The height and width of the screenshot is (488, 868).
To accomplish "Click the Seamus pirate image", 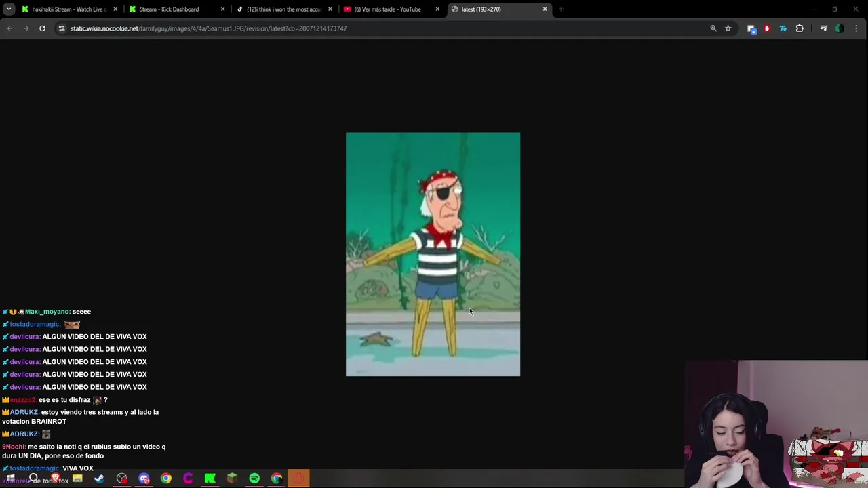I will [433, 254].
